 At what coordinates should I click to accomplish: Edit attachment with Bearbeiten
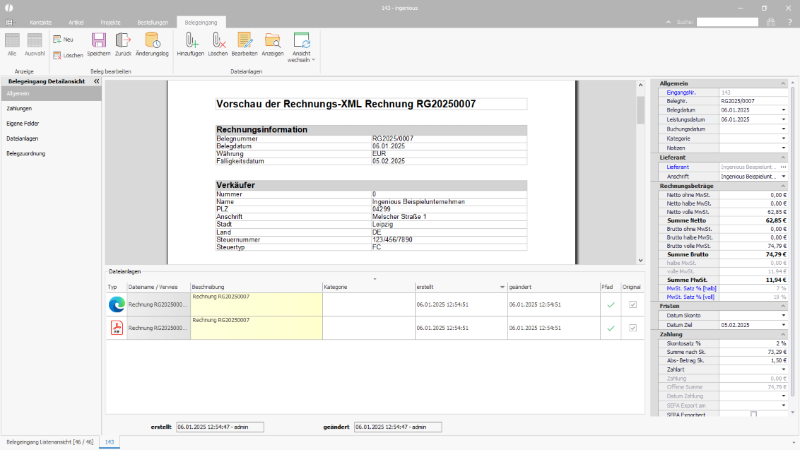(244, 44)
